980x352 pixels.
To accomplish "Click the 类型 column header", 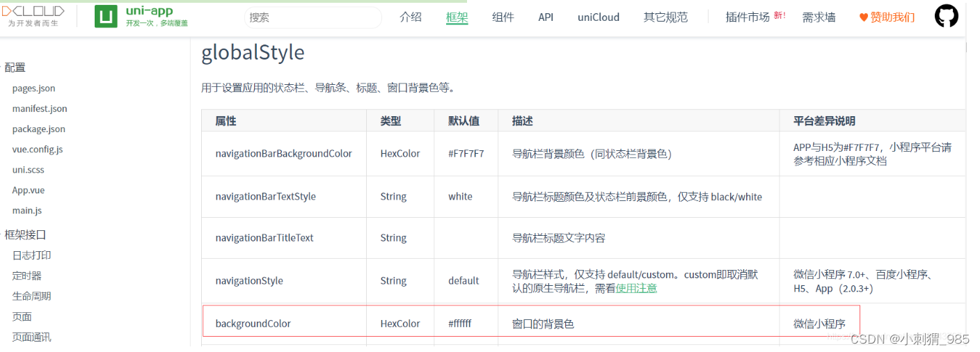I will click(x=390, y=120).
